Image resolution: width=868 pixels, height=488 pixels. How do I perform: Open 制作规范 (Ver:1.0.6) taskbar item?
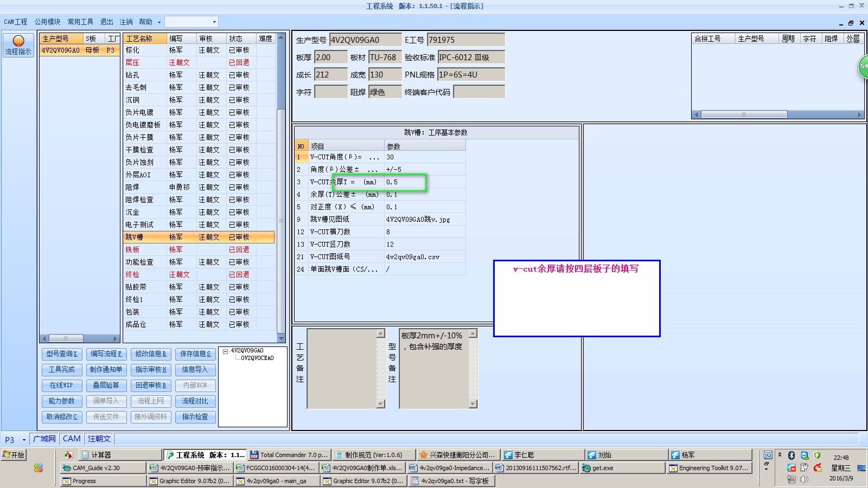373,455
